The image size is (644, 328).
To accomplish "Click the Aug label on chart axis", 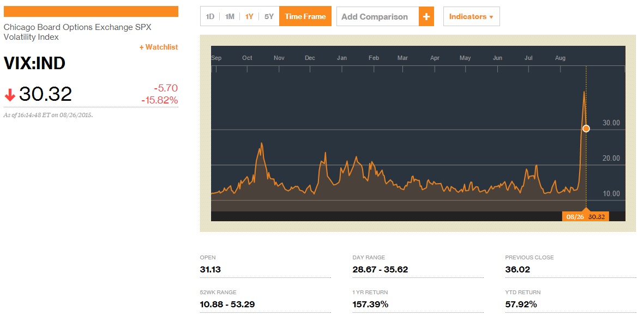I will [560, 58].
